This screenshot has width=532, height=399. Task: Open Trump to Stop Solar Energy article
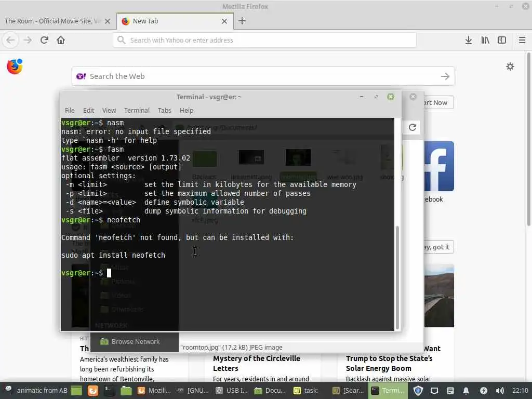[x=389, y=363]
